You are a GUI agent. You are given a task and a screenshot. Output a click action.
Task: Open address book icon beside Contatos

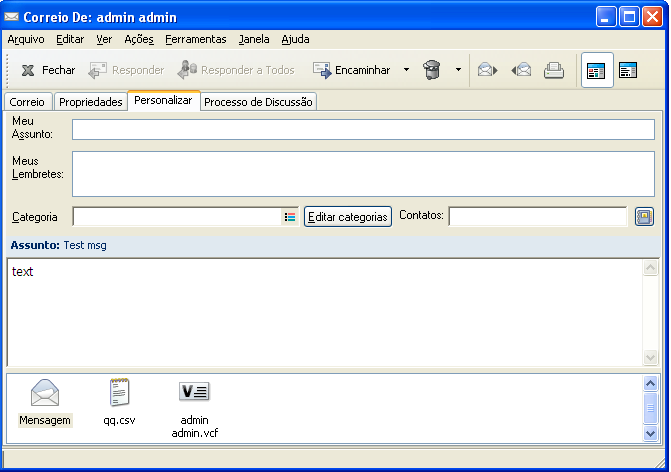point(644,217)
